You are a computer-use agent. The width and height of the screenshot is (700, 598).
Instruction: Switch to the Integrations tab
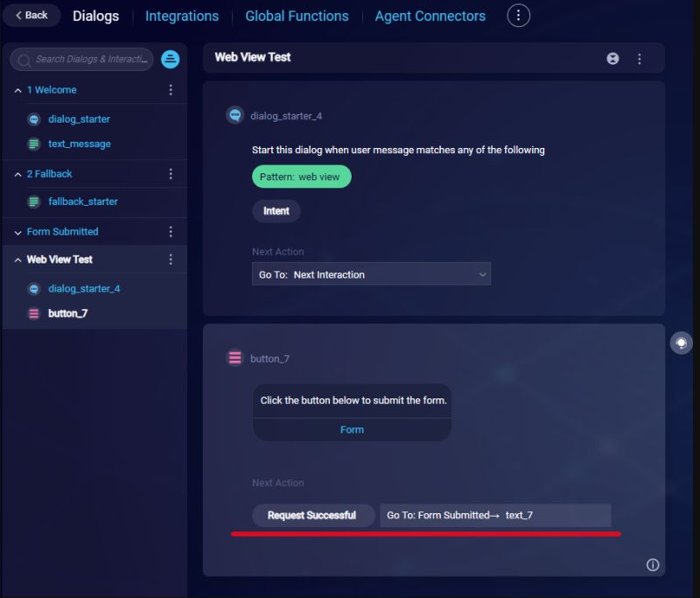pyautogui.click(x=181, y=16)
